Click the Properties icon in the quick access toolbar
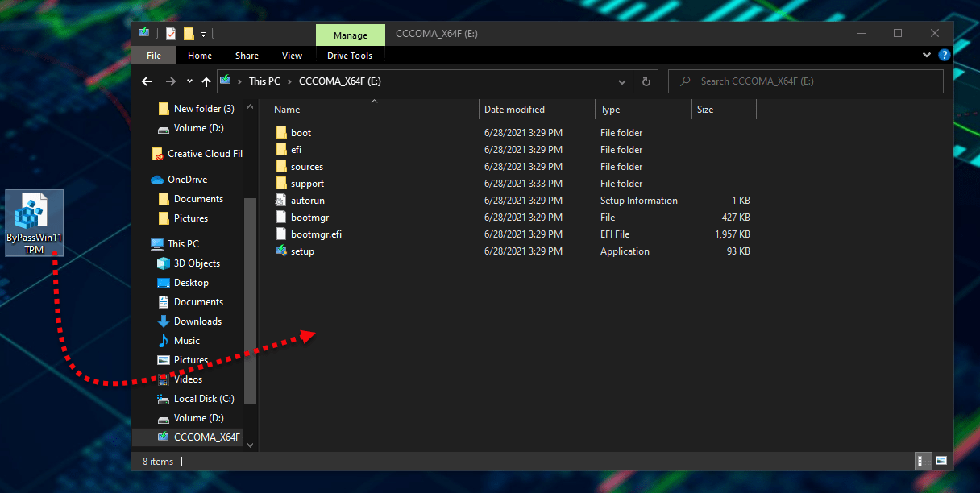The width and height of the screenshot is (980, 493). (171, 34)
